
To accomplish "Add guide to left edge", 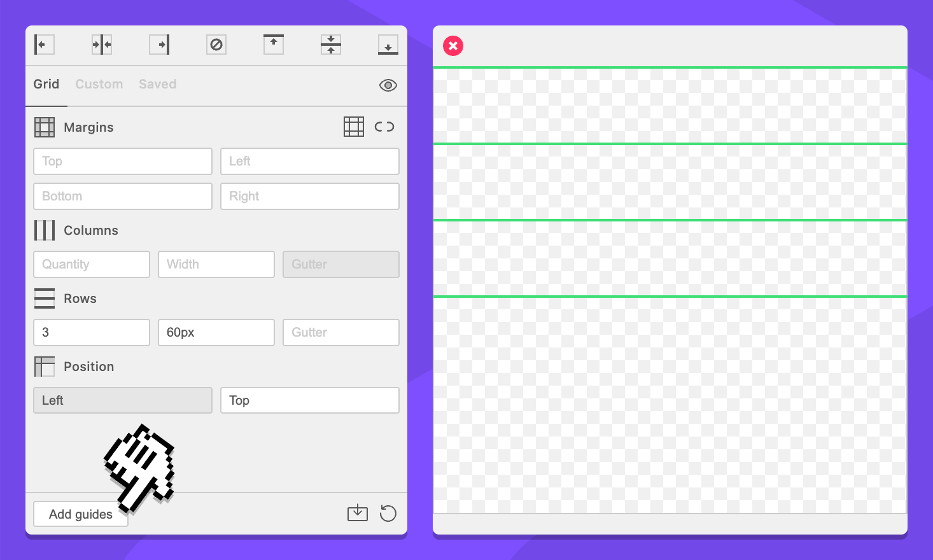I will [x=44, y=45].
